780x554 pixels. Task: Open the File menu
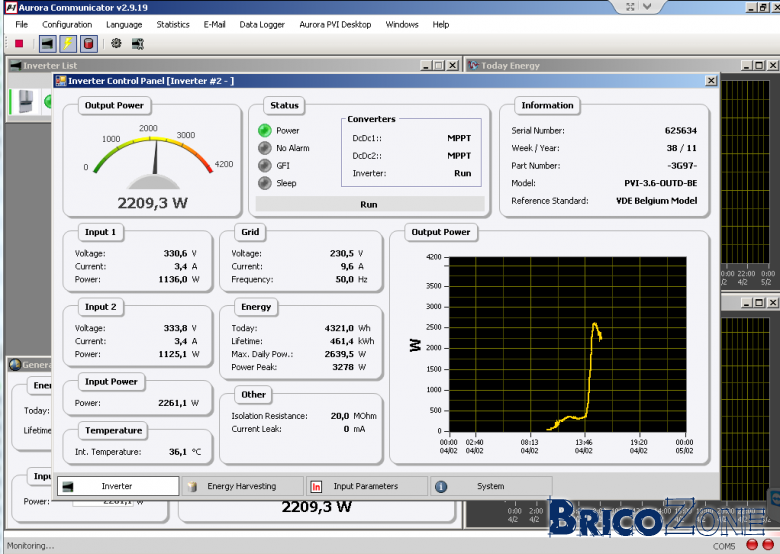click(21, 24)
